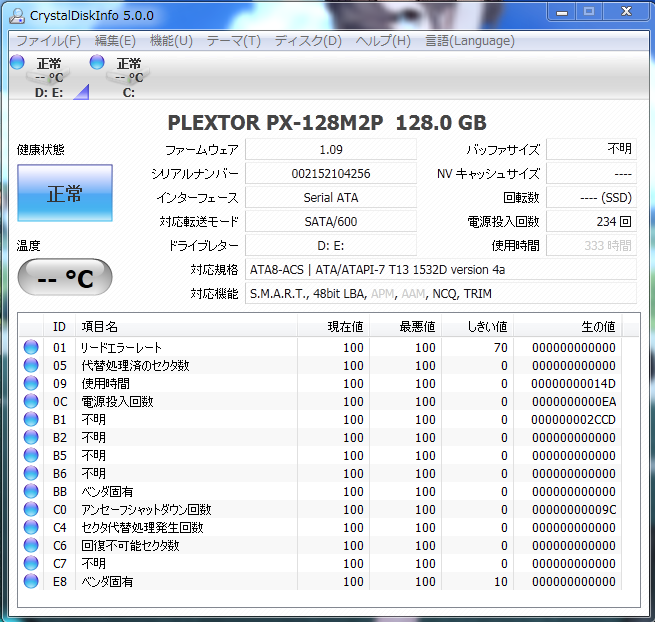Click status dot for row 09 使用時間
This screenshot has height=622, width=655.
click(x=31, y=383)
